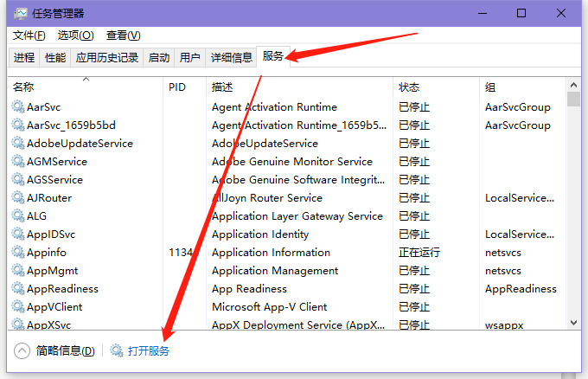Sort services by 状态 column header
The width and height of the screenshot is (588, 379).
coord(409,87)
